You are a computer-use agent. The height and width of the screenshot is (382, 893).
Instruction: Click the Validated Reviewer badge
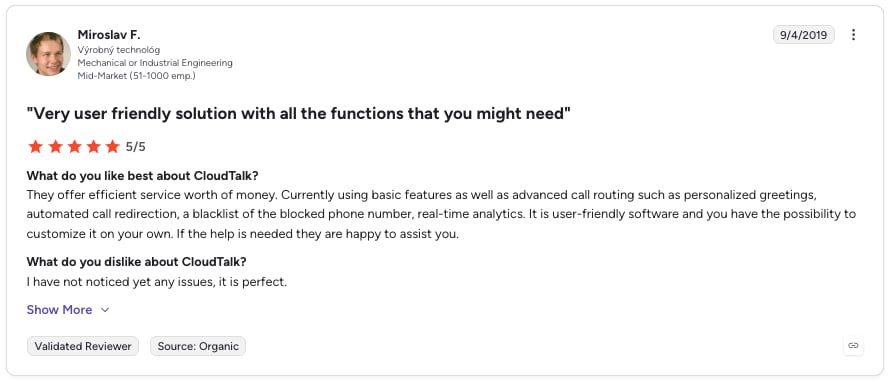[x=83, y=346]
